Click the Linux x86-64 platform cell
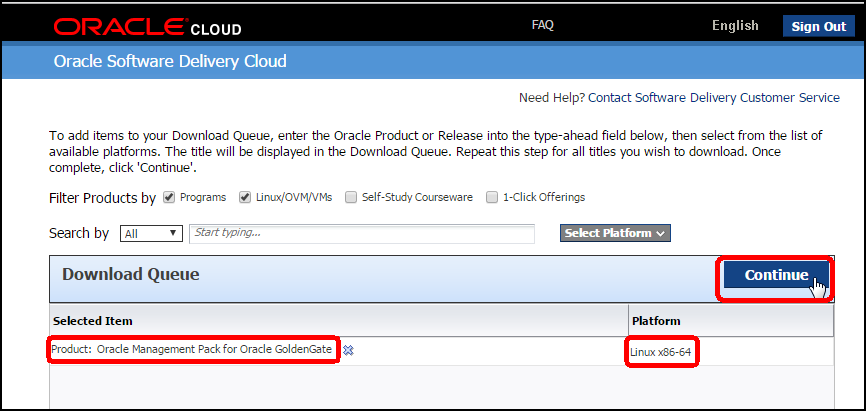The width and height of the screenshot is (866, 411). click(661, 351)
